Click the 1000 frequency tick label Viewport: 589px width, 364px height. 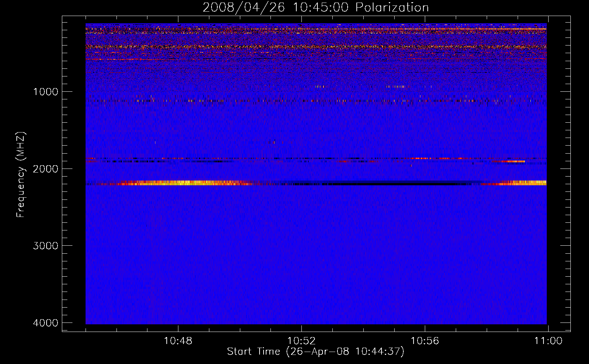[x=46, y=92]
